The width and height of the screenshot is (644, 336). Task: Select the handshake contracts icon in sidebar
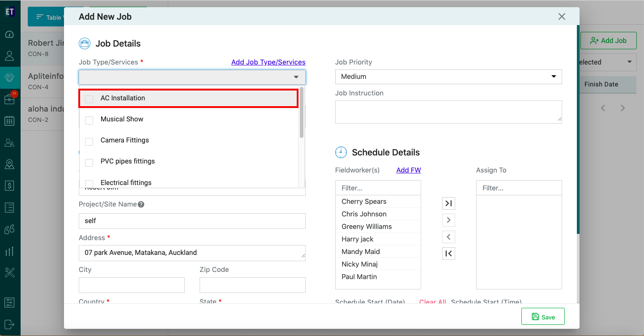click(10, 78)
